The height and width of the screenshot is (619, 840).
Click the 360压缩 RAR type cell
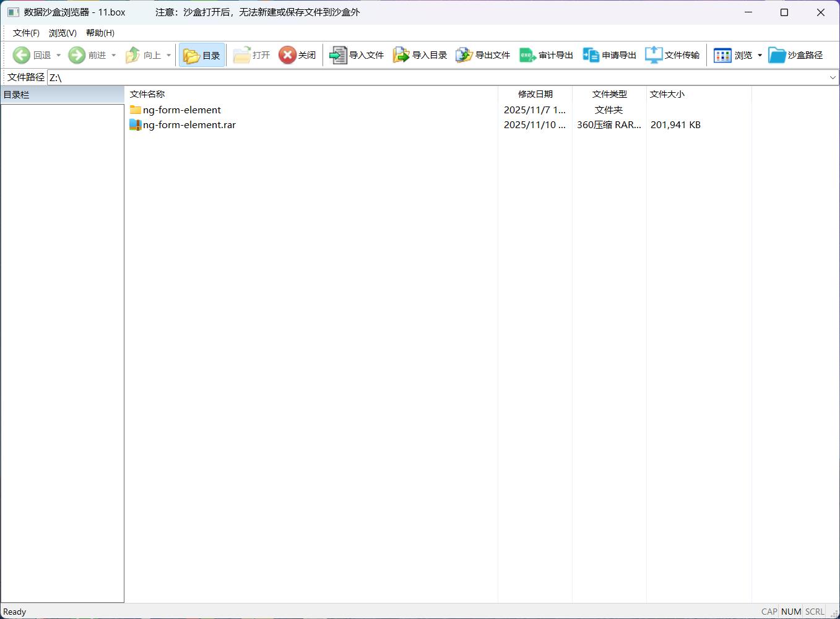609,124
